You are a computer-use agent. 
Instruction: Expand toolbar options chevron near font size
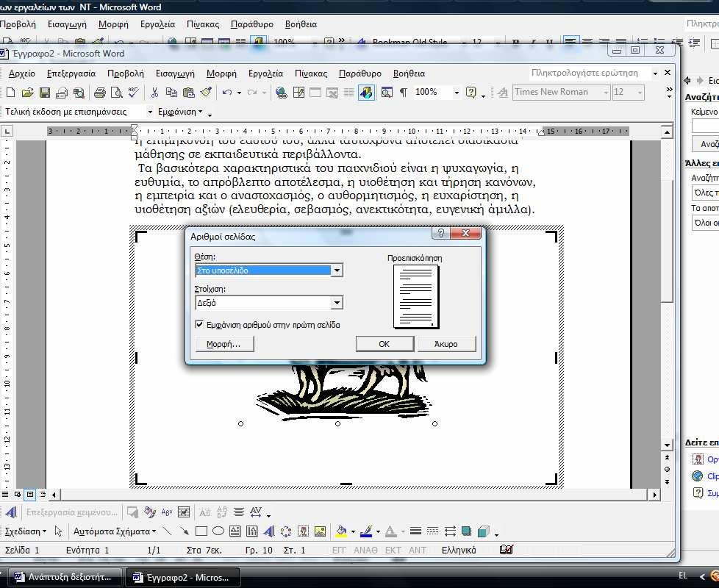[x=669, y=92]
